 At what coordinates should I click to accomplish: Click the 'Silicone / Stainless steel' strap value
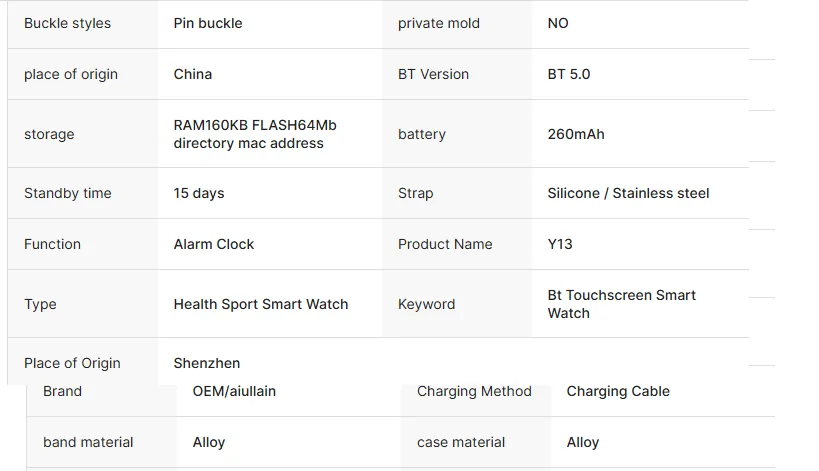[x=628, y=193]
